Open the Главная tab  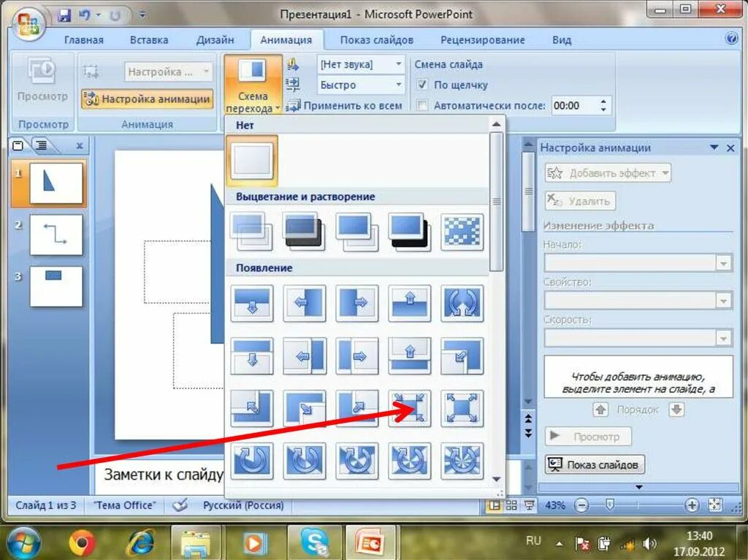point(83,40)
